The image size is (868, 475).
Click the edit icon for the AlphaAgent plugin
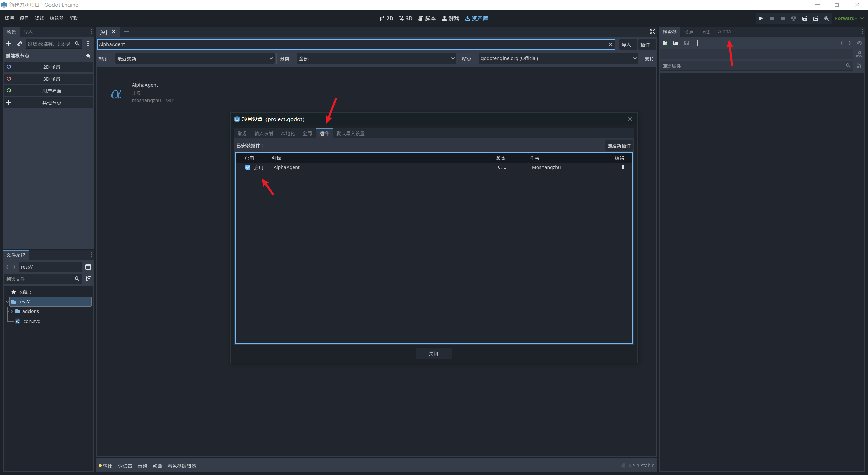tap(623, 167)
